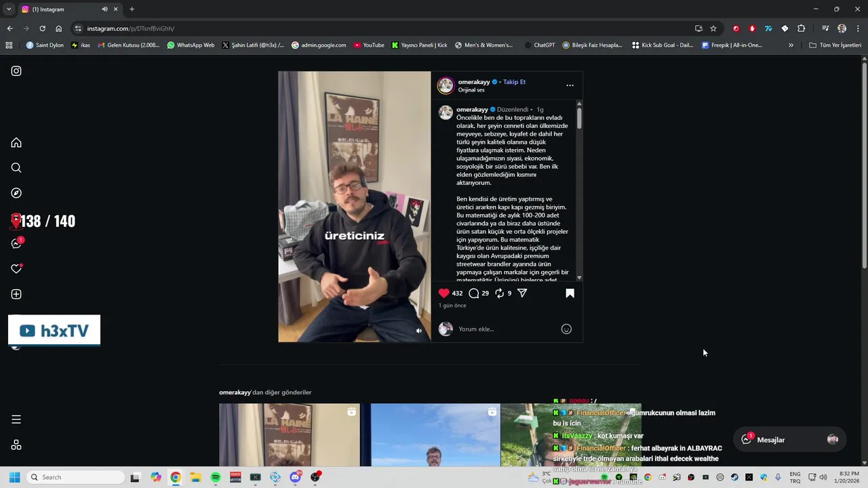Follow omerakayy via Takip Et
The width and height of the screenshot is (868, 488).
(514, 82)
